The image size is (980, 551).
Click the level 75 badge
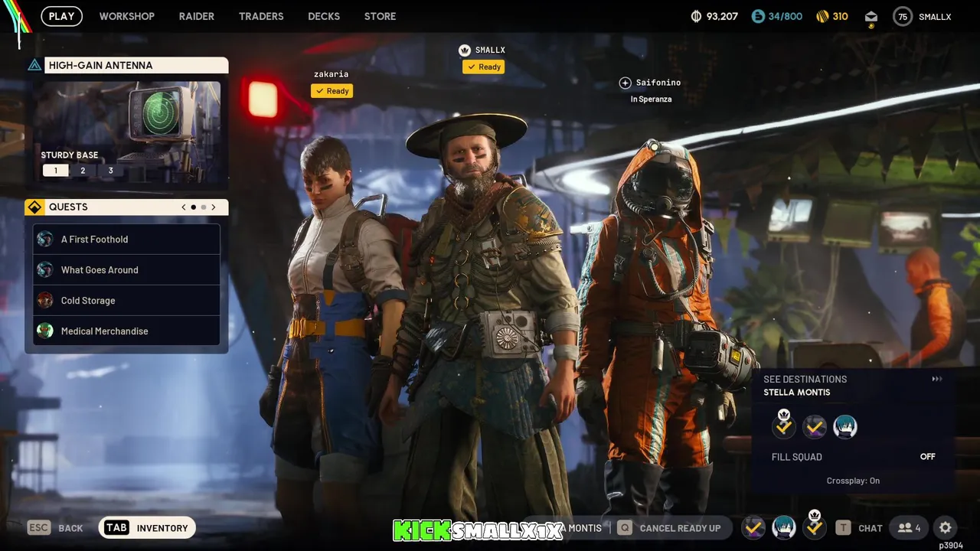pyautogui.click(x=903, y=16)
